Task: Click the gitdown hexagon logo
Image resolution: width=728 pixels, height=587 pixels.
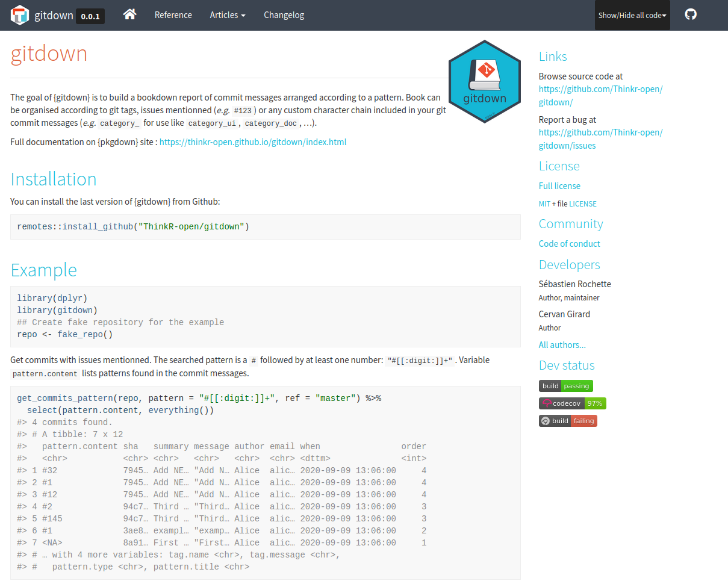Action: pos(485,81)
